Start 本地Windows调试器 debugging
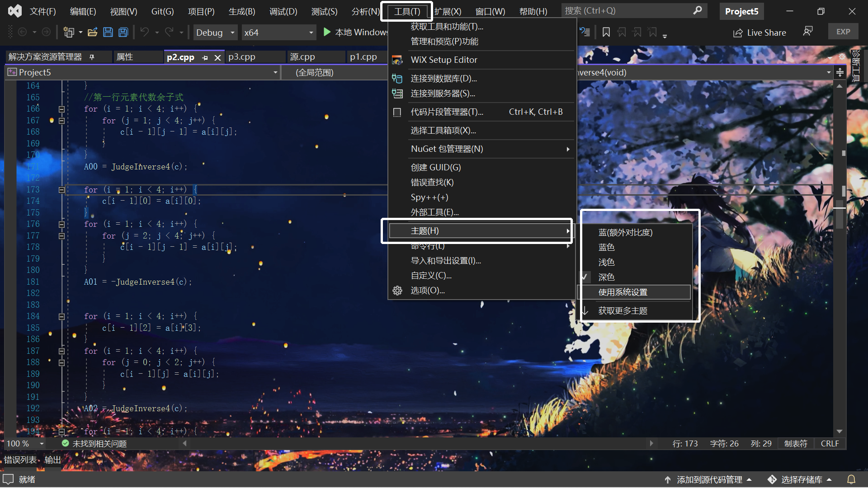This screenshot has width=868, height=488. pos(327,32)
